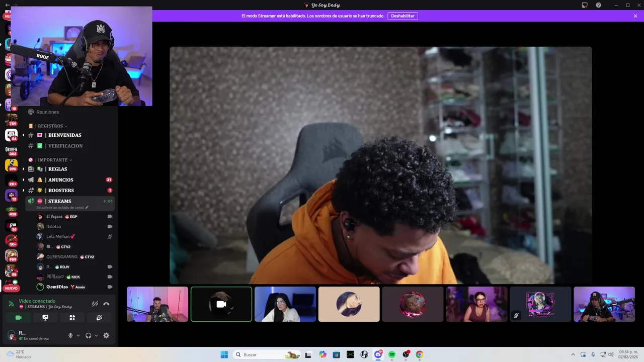The height and width of the screenshot is (362, 644).
Task: Open the server icon with 438 badge
Action: point(11,210)
